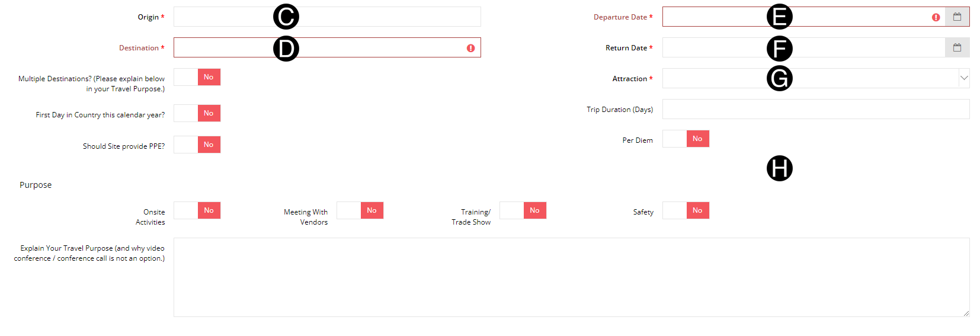This screenshot has width=980, height=336.
Task: Switch on Meeting With Vendors
Action: pos(360,210)
